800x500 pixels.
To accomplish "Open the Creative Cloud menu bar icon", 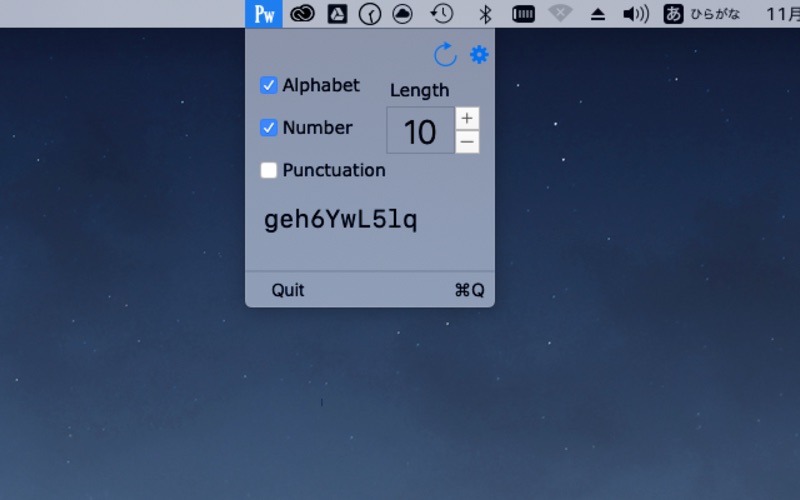I will (303, 14).
